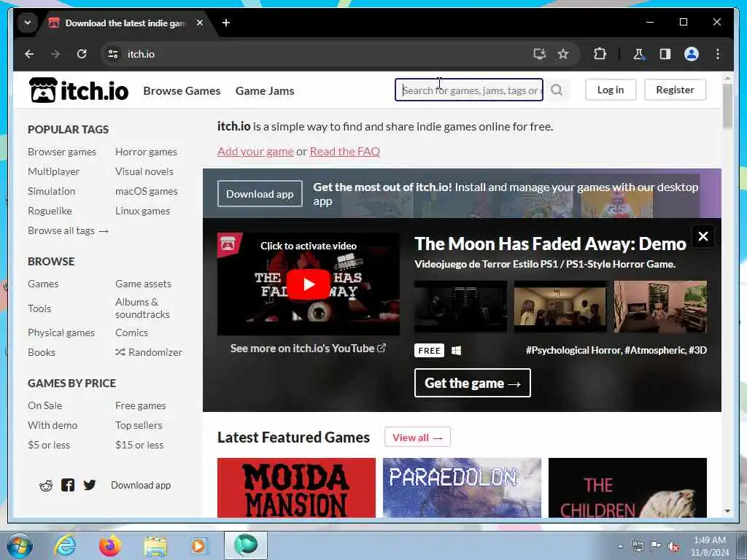This screenshot has height=560, width=747.
Task: Bookmark this page with the star icon
Action: pos(563,54)
